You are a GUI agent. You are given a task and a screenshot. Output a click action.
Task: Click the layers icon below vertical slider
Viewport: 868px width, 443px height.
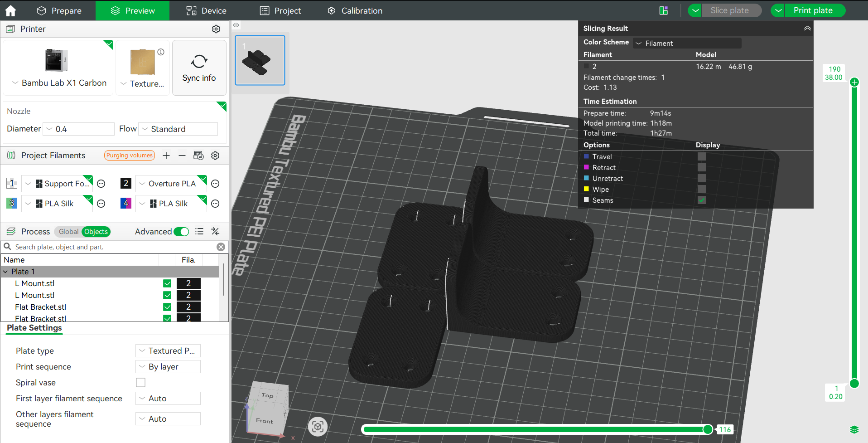854,429
